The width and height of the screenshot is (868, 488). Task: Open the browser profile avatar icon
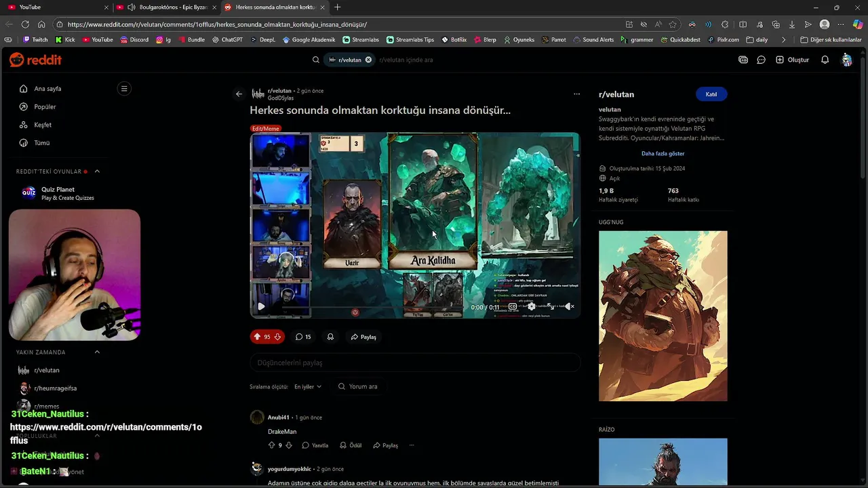(825, 24)
